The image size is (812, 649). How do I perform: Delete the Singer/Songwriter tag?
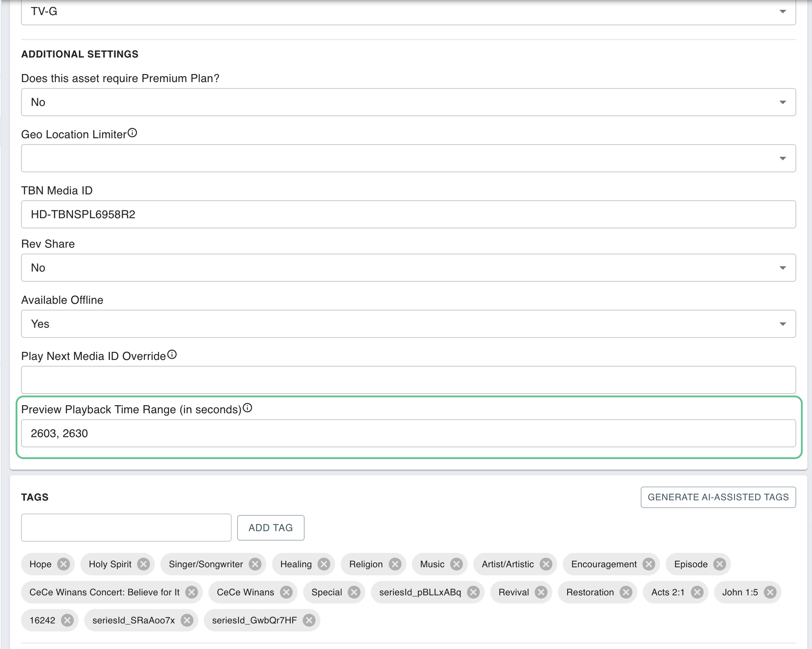tap(255, 564)
